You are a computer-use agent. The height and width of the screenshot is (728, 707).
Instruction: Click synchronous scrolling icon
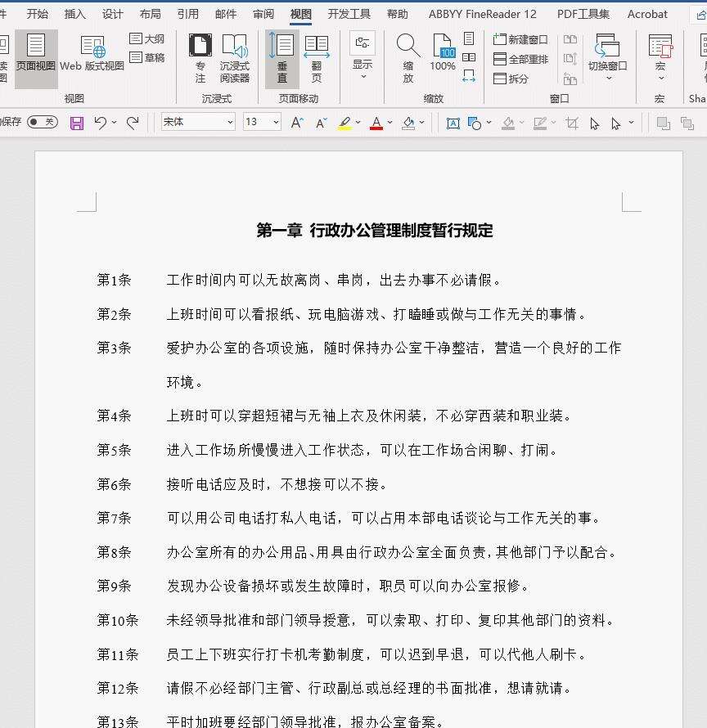click(x=570, y=59)
